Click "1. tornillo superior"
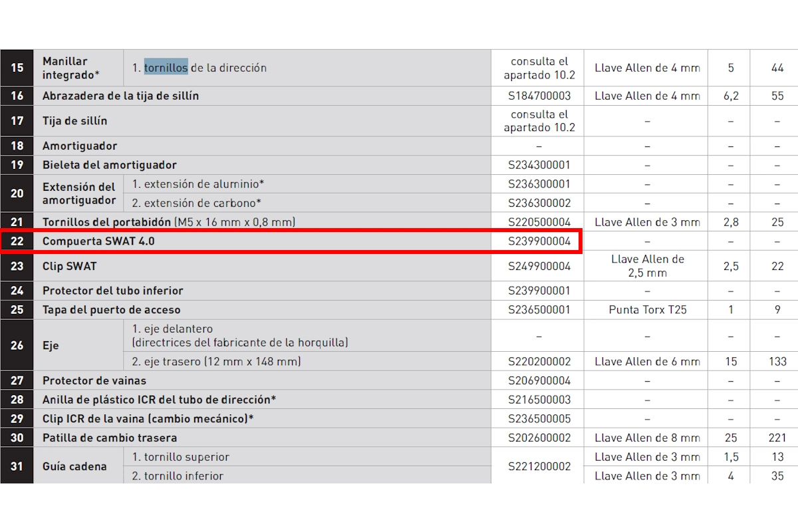Image resolution: width=798 pixels, height=532 pixels. click(x=180, y=457)
